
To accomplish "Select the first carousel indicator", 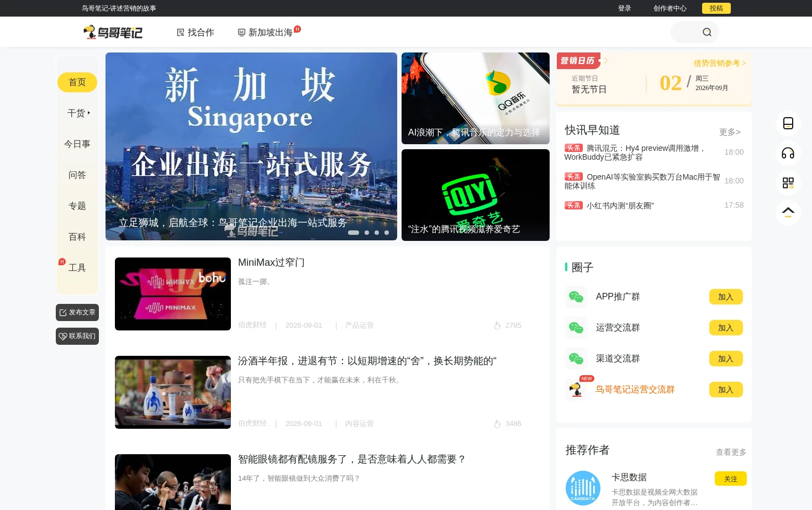I will (x=354, y=233).
